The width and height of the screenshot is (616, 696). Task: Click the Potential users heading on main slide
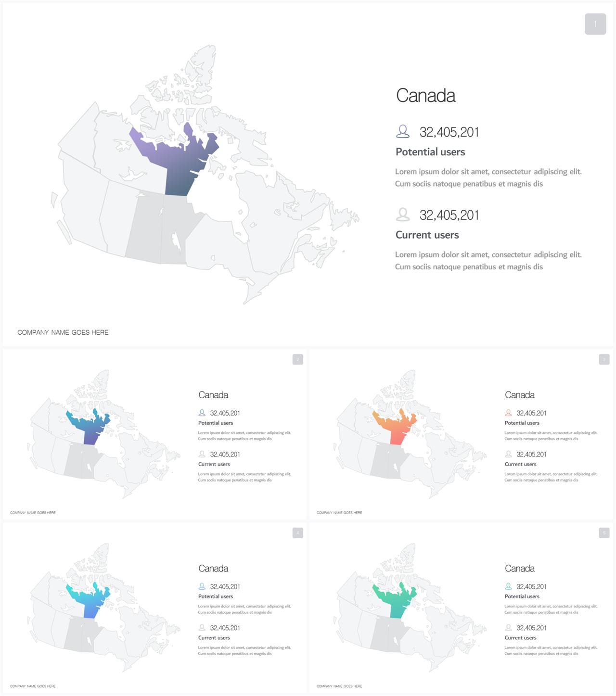point(430,152)
